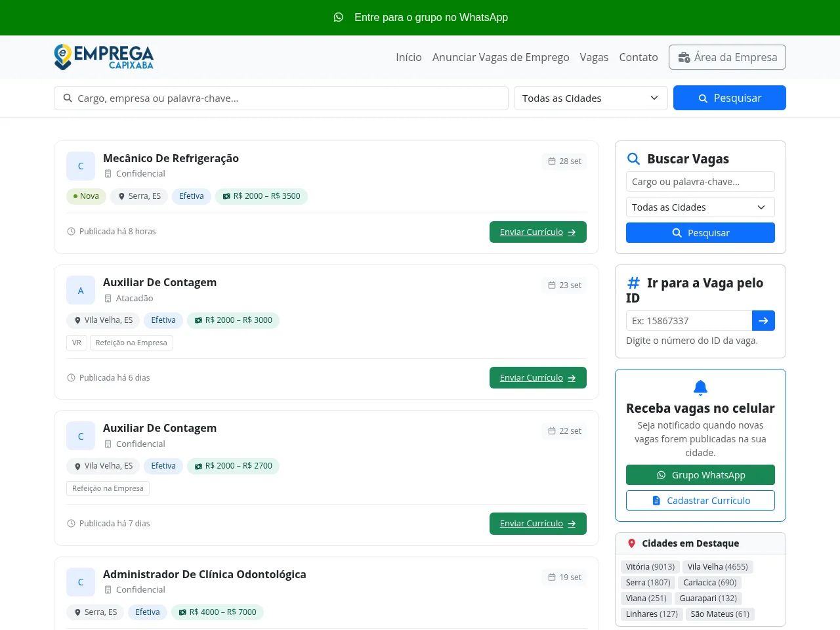
Task: Open the Mecânico De Refrigeração job title
Action: click(x=171, y=158)
